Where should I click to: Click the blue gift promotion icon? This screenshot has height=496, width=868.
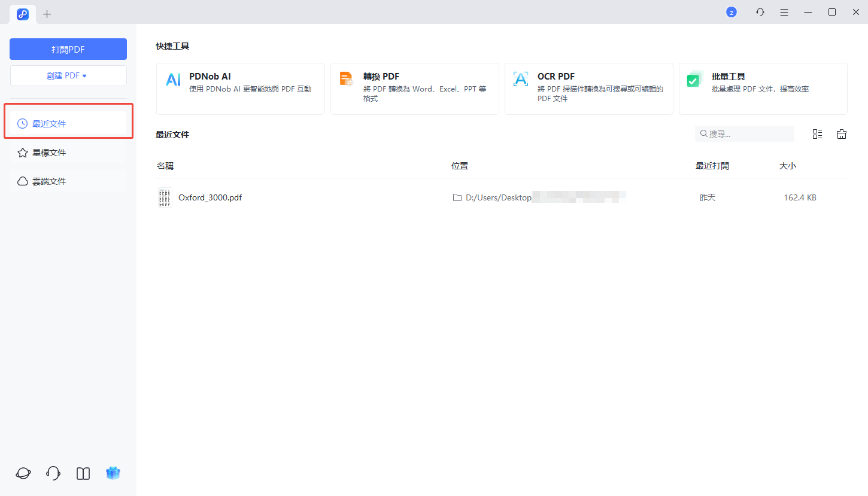(113, 473)
